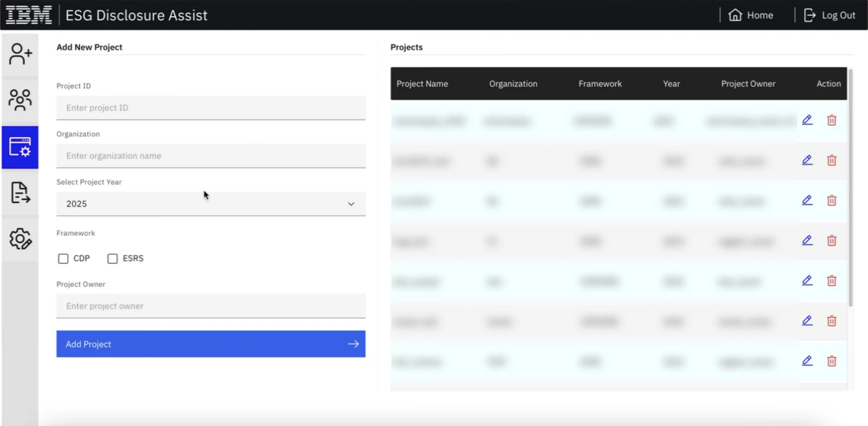Screen dimensions: 868x426
Task: Delete the seventh project row
Action: pos(832,360)
